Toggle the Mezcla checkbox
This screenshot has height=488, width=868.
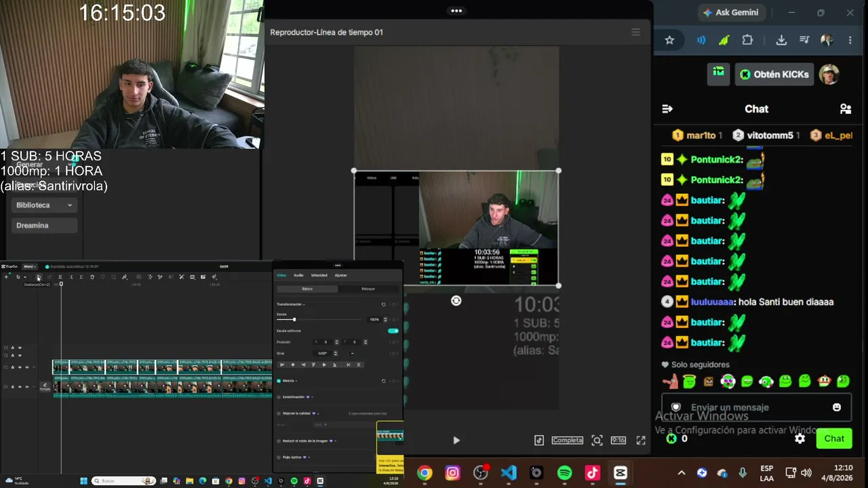tap(279, 381)
